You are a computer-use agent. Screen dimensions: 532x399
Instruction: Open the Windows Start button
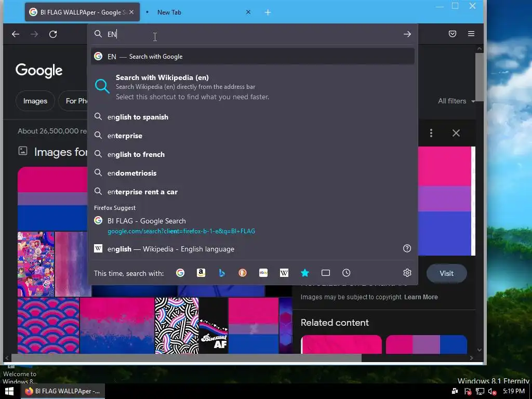click(x=9, y=391)
